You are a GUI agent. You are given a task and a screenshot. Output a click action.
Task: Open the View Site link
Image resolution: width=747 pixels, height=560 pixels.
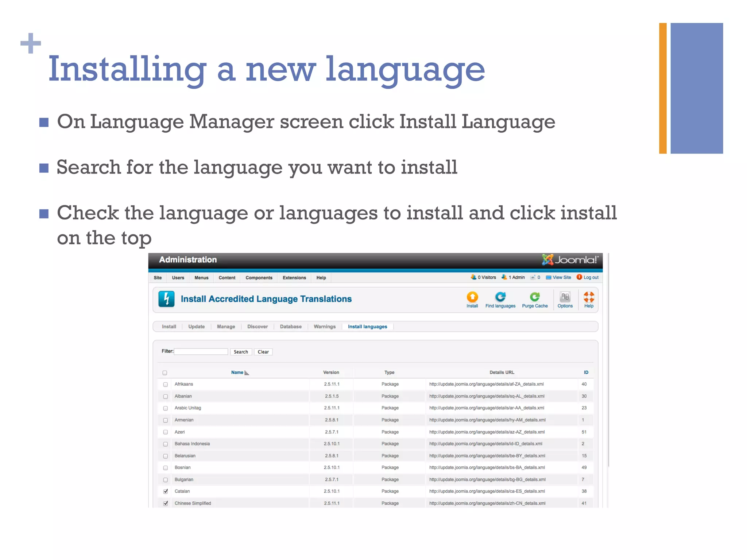[558, 277]
